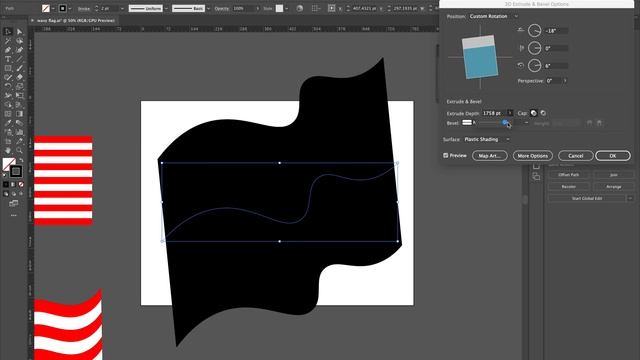Viewport: 640px width, 360px height.
Task: Swap fill and stroke colors
Action: [x=21, y=160]
